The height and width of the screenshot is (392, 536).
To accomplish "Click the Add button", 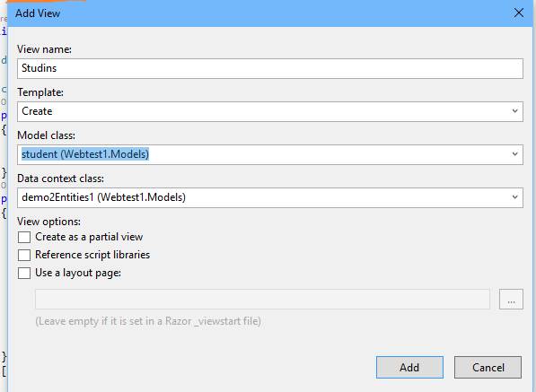I will [x=409, y=368].
